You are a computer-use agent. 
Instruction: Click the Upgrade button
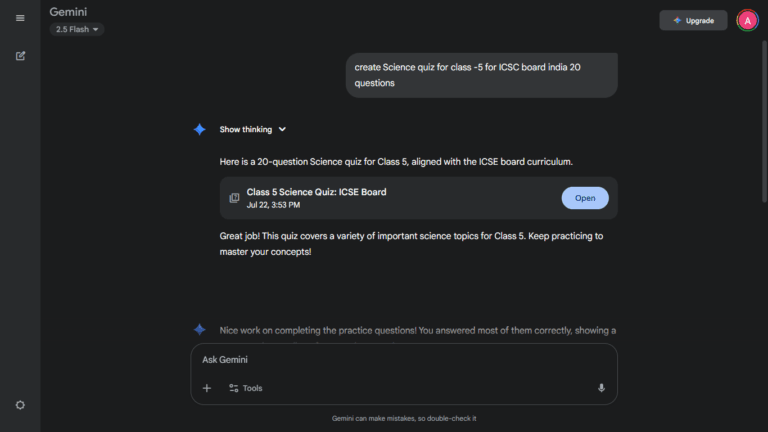pos(693,20)
